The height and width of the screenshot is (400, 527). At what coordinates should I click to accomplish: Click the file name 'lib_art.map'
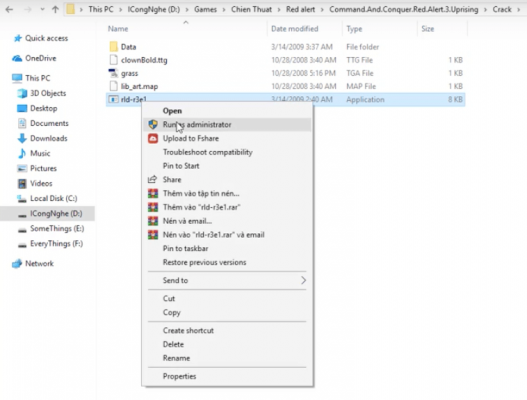point(139,86)
